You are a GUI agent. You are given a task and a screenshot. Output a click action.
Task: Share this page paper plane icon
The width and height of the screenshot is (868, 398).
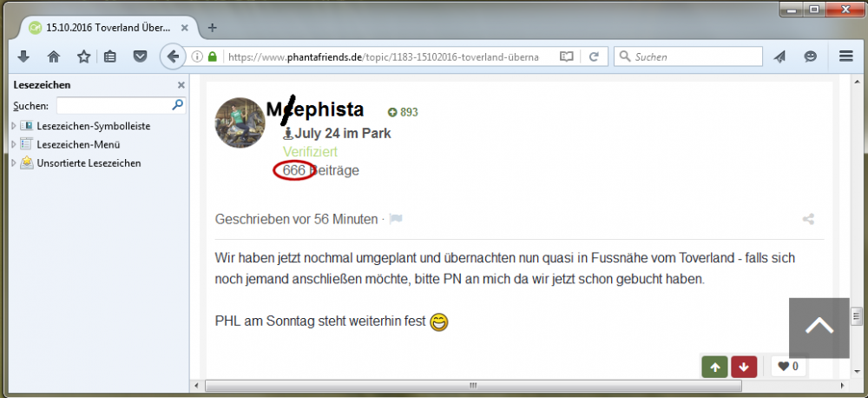point(779,56)
